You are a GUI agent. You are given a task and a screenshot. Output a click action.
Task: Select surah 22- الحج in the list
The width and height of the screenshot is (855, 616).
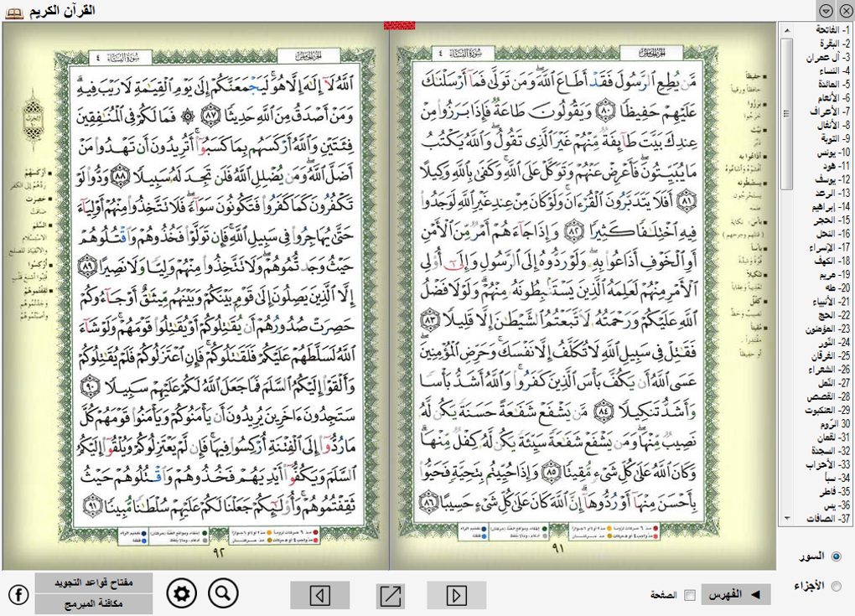coord(832,315)
